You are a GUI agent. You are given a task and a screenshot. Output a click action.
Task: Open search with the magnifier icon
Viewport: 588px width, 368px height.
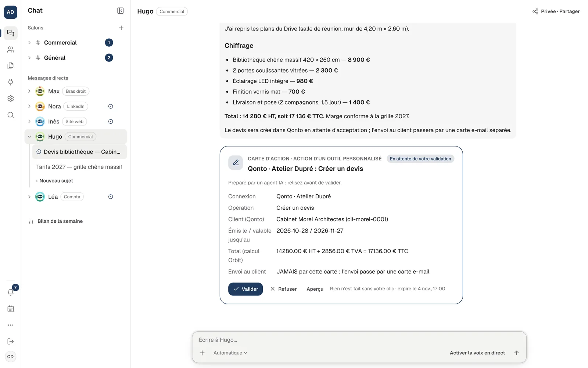click(11, 115)
